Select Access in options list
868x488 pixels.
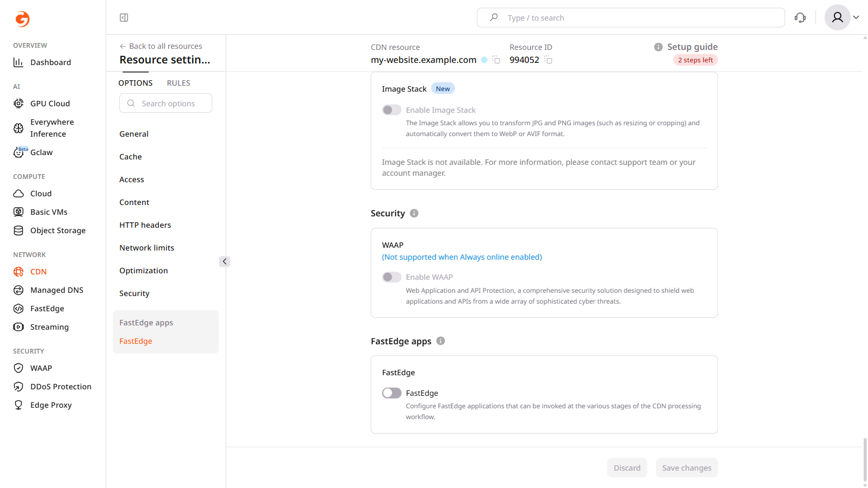click(x=132, y=179)
